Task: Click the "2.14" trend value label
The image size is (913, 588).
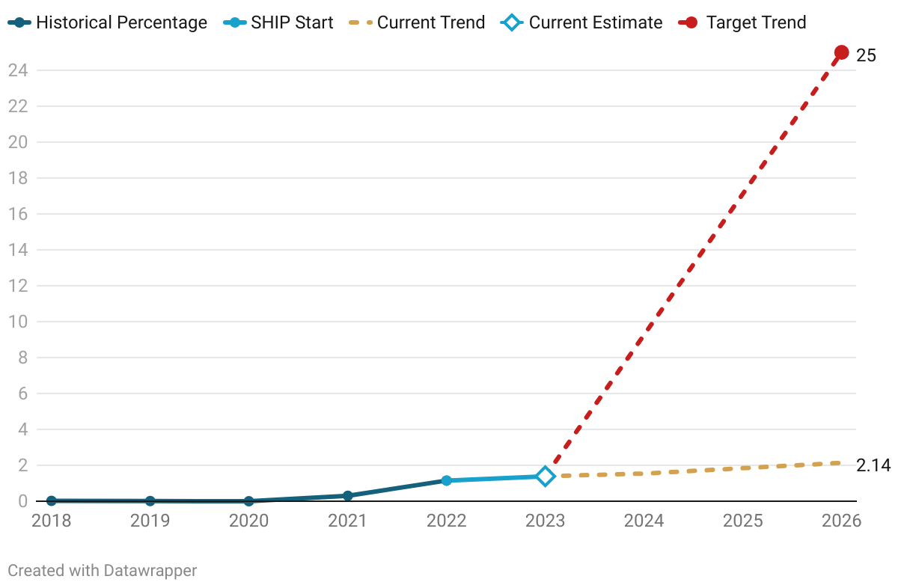Action: (x=873, y=465)
